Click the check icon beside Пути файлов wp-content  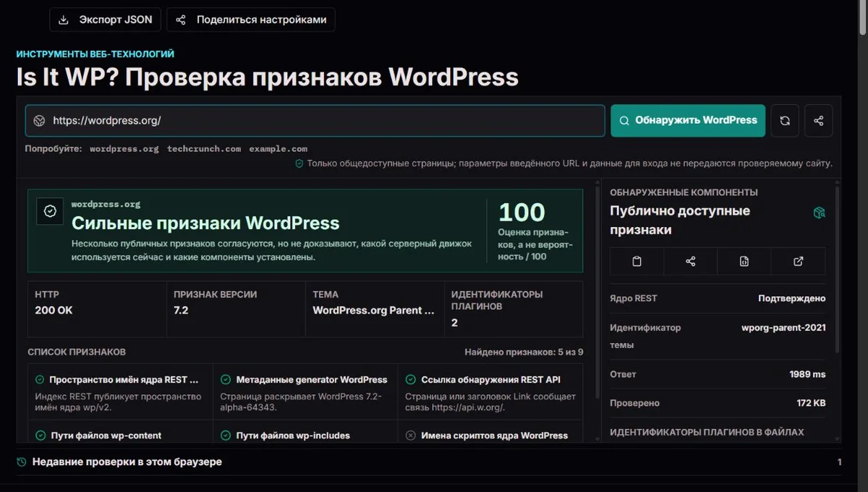click(40, 436)
